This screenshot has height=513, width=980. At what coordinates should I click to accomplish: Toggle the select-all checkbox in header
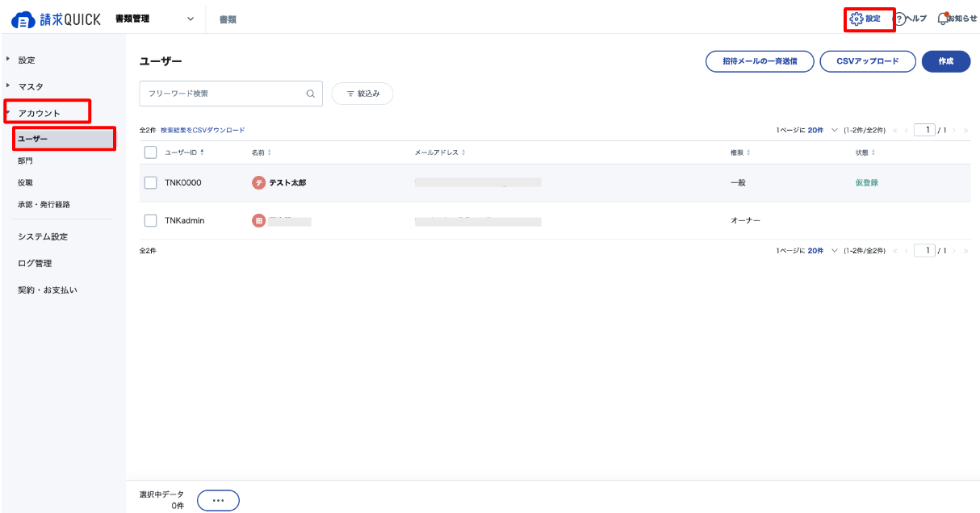pyautogui.click(x=150, y=152)
